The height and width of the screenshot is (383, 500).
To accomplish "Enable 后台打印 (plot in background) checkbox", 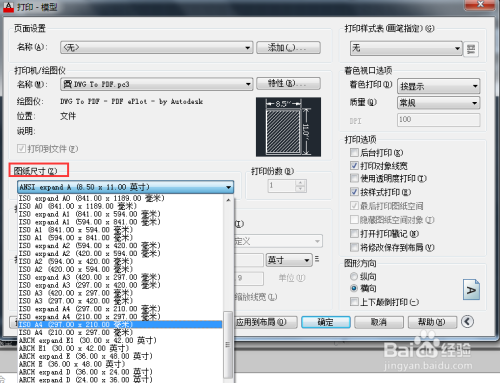I will pos(354,153).
